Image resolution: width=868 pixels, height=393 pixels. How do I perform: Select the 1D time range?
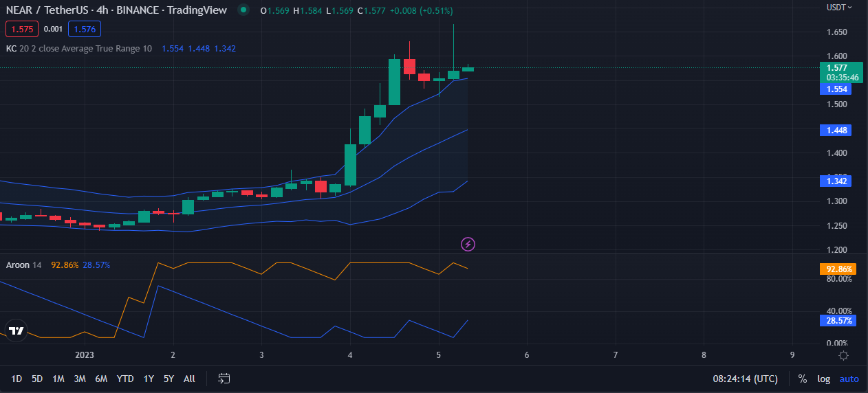coord(17,379)
